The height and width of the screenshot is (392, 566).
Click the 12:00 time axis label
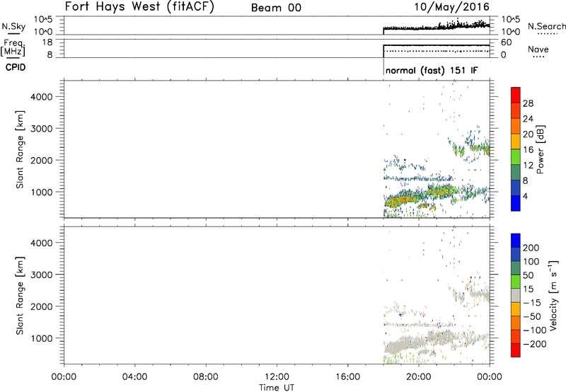(x=277, y=377)
